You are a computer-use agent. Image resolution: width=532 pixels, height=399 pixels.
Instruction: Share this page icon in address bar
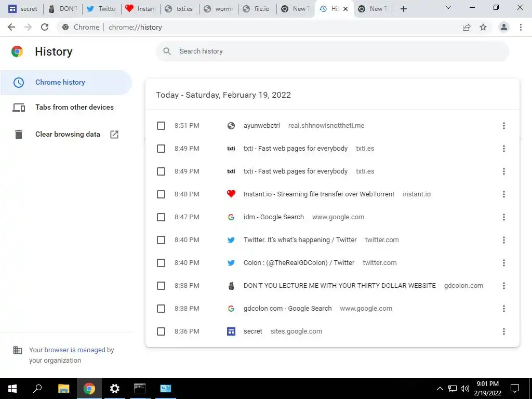click(467, 27)
